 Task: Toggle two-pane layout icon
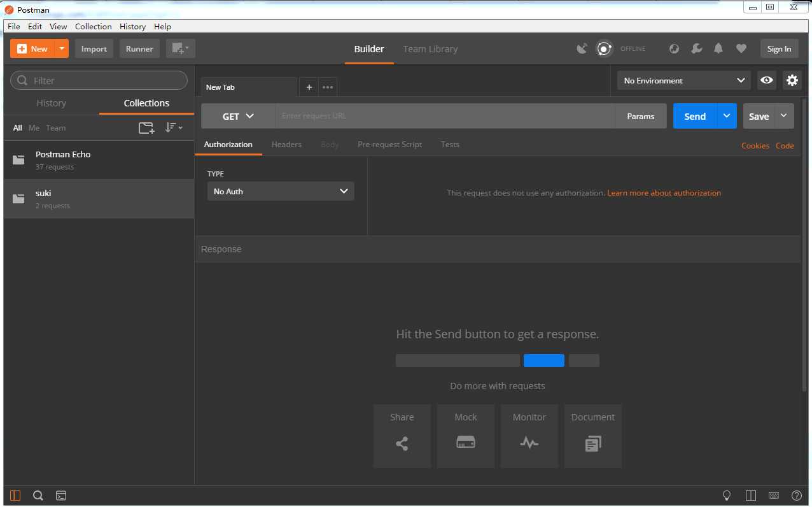pos(751,496)
